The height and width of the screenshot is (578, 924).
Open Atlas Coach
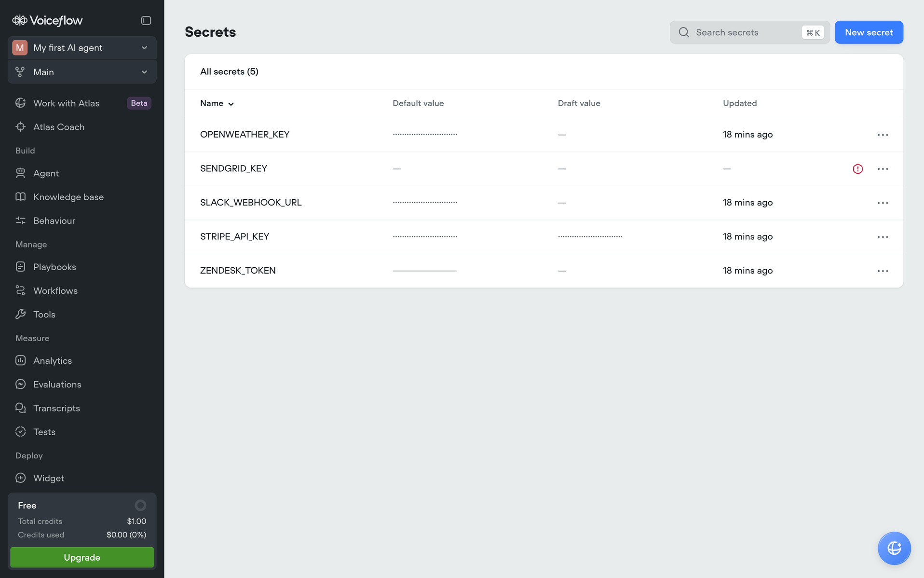(x=82, y=126)
